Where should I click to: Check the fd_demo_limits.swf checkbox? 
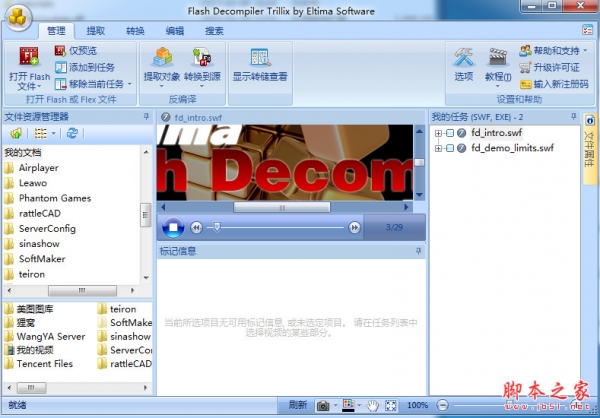pos(450,148)
